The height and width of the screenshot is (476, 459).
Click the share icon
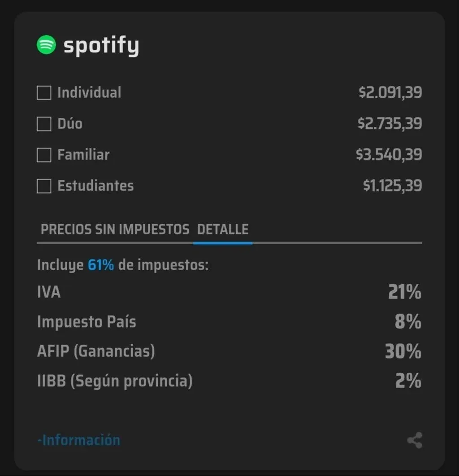(x=415, y=441)
